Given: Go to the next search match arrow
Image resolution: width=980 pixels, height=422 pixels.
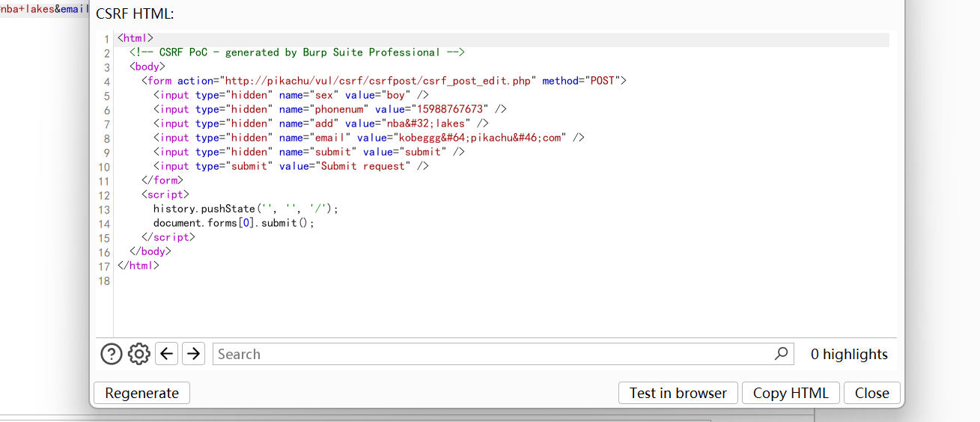Looking at the screenshot, I should [x=193, y=353].
